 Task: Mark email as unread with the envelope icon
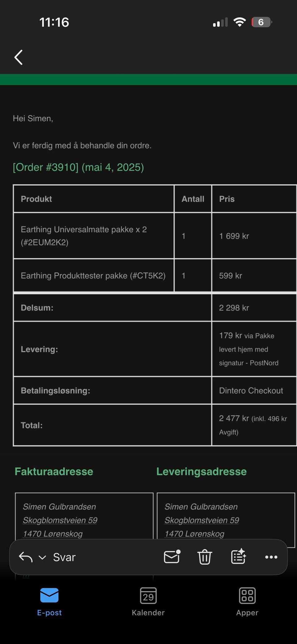tap(172, 557)
